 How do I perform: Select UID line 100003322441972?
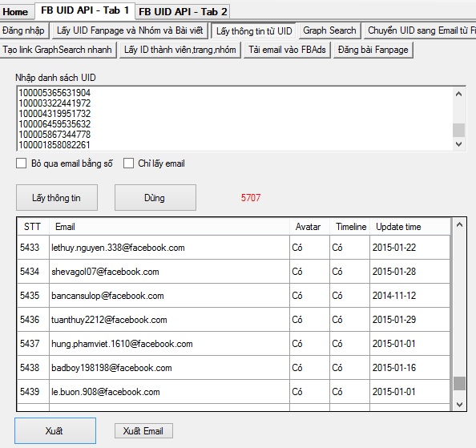54,103
